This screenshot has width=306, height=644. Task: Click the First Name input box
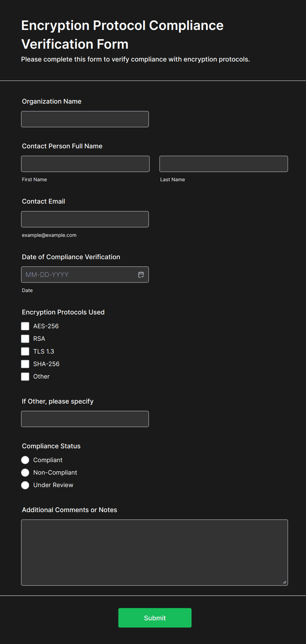pyautogui.click(x=85, y=164)
